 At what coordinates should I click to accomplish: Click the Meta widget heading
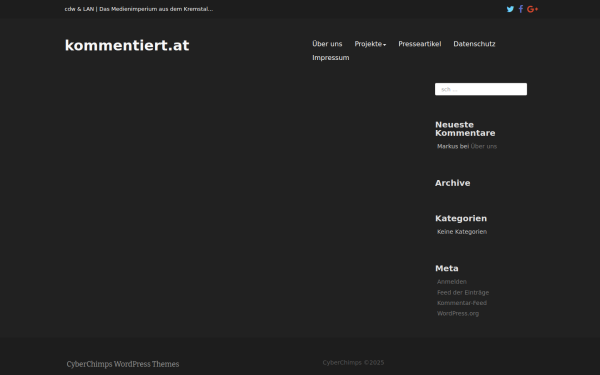click(447, 268)
